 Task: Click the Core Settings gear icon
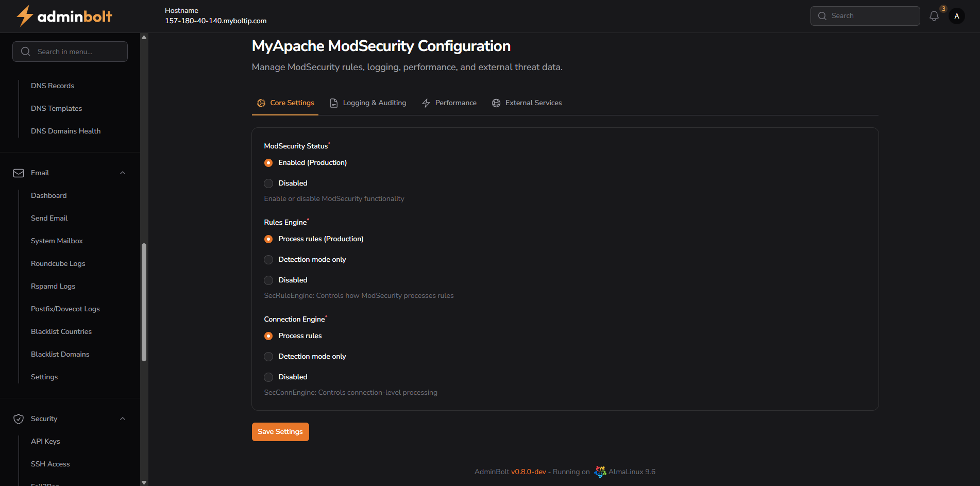[x=261, y=103]
